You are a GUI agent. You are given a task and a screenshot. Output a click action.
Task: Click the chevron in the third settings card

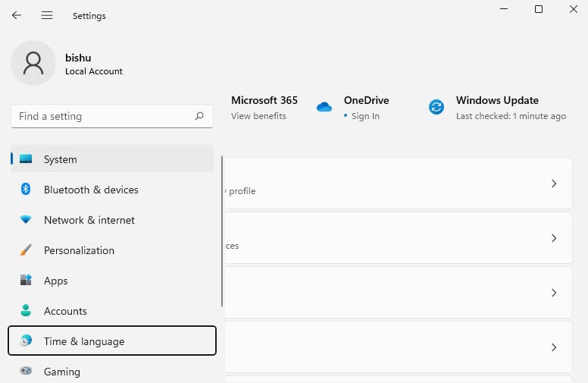pyautogui.click(x=554, y=293)
